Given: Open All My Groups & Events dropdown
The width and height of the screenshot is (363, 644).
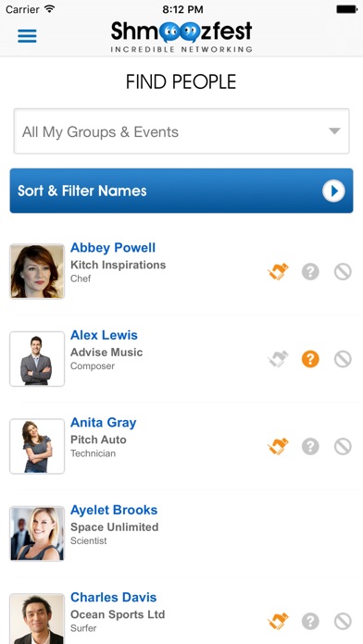Looking at the screenshot, I should [181, 131].
